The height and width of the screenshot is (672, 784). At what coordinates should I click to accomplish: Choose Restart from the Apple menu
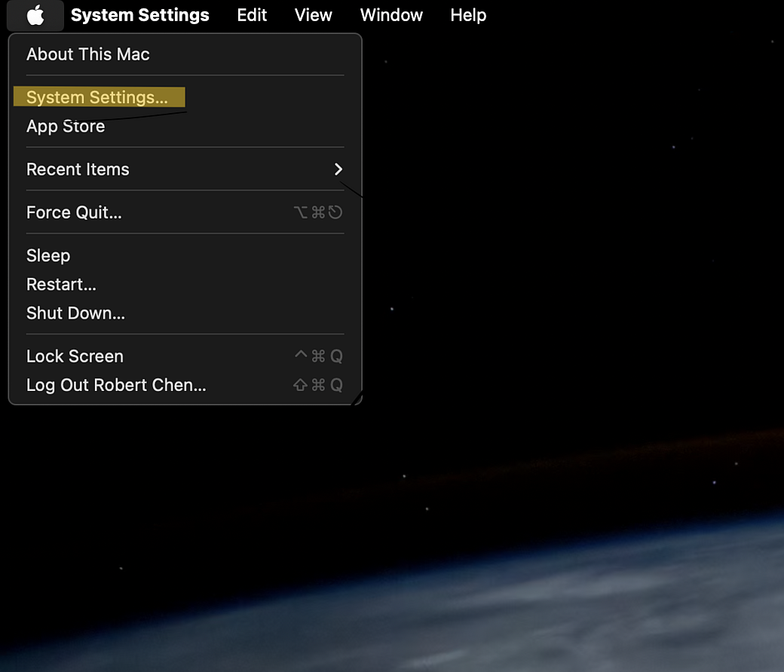tap(61, 284)
